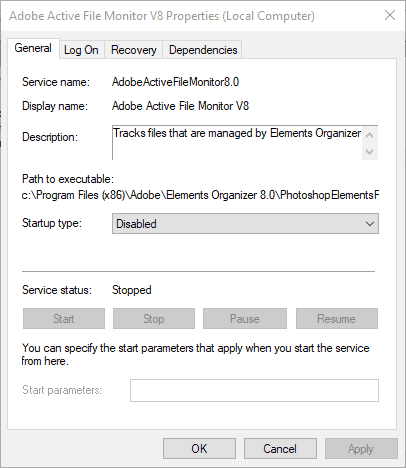Open the Log On tab
This screenshot has width=406, height=468.
pos(81,50)
